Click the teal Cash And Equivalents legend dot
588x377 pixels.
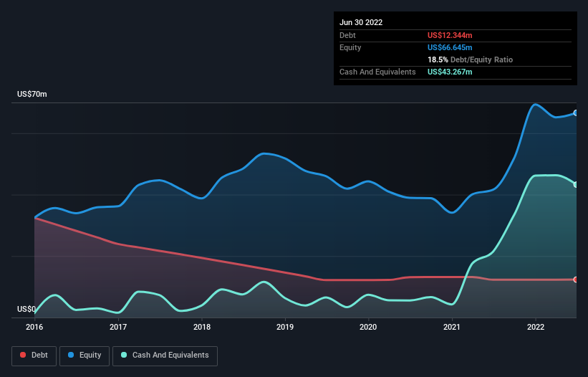tap(124, 355)
